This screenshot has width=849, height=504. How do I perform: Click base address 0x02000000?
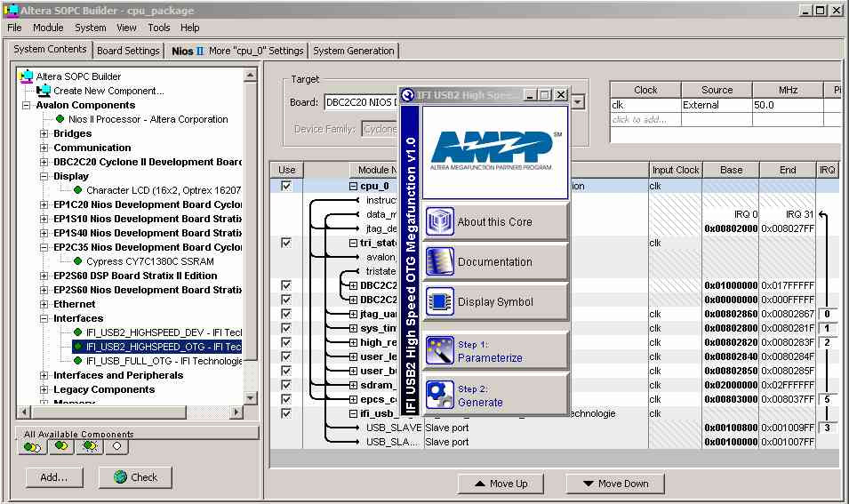731,385
